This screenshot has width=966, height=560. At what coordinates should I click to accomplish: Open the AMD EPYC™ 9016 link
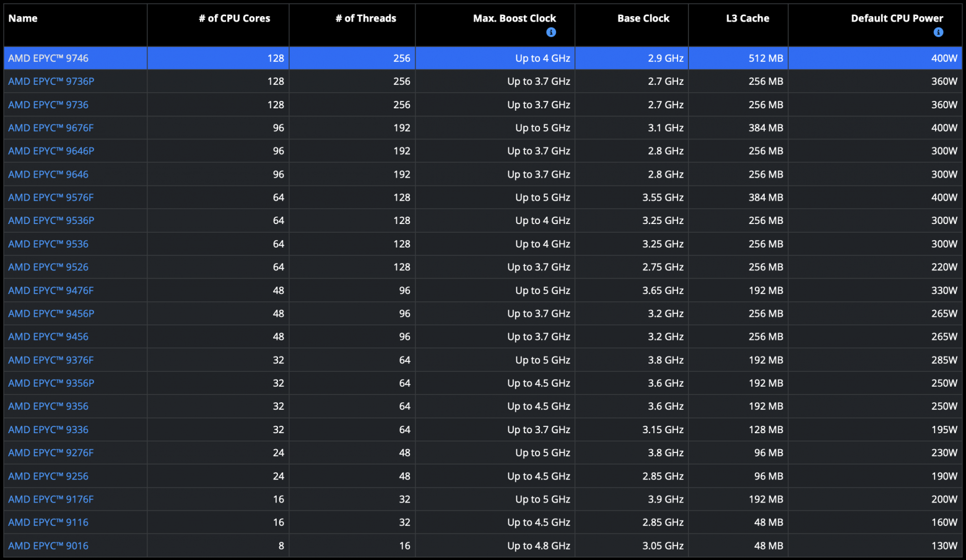[48, 546]
